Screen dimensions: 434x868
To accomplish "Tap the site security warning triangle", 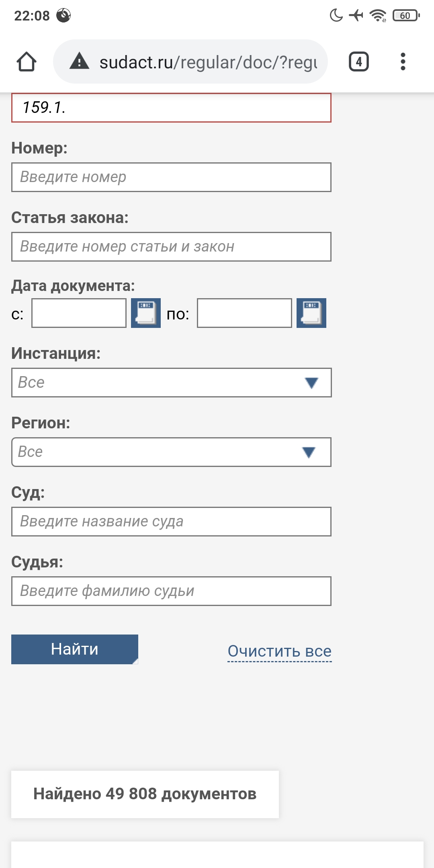I will (79, 61).
